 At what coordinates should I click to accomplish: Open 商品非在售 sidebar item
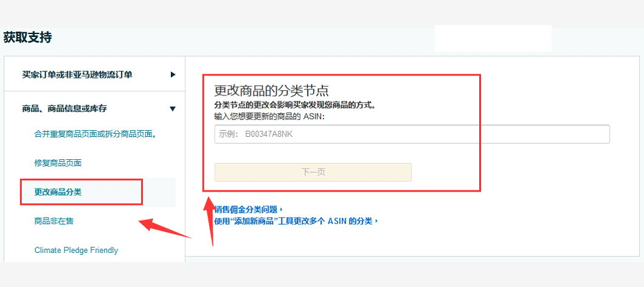[54, 221]
